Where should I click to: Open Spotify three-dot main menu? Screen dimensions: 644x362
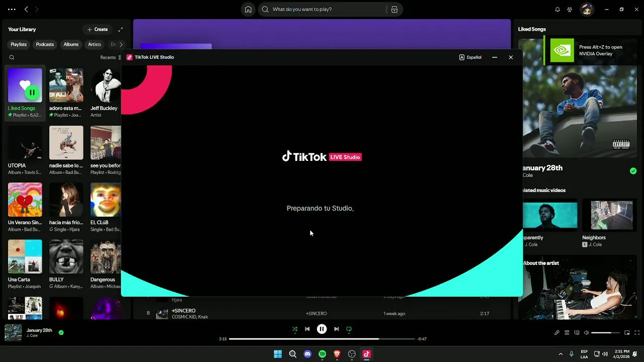coord(12,9)
